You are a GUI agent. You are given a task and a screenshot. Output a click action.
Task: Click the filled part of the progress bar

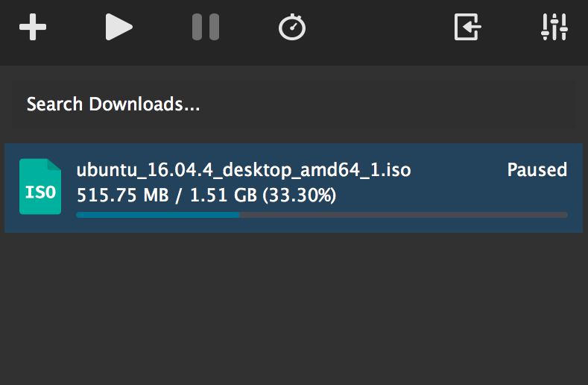158,215
